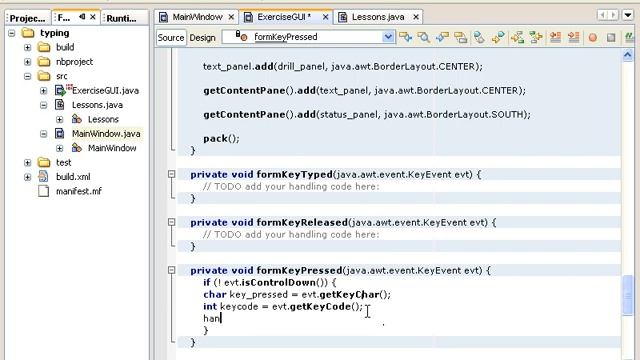Screen dimensions: 640x360
Task: Click the test folder icon
Action: (x=44, y=162)
